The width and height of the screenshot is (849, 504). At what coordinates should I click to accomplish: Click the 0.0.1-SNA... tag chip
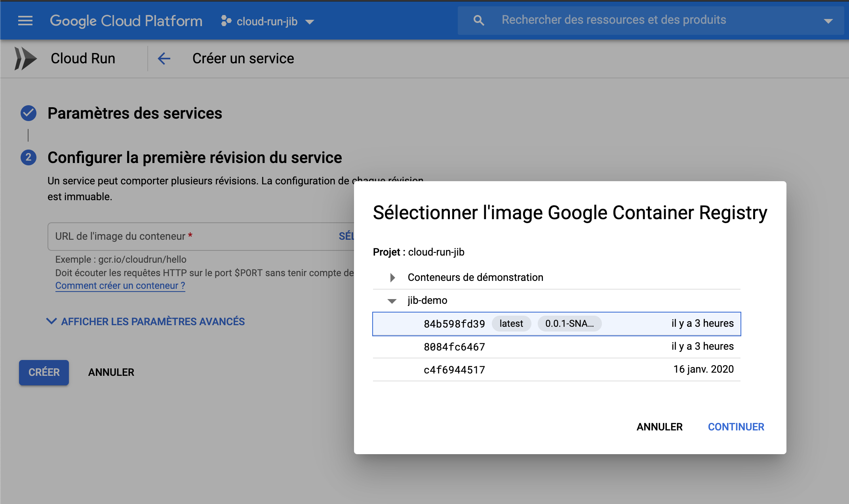(x=569, y=324)
